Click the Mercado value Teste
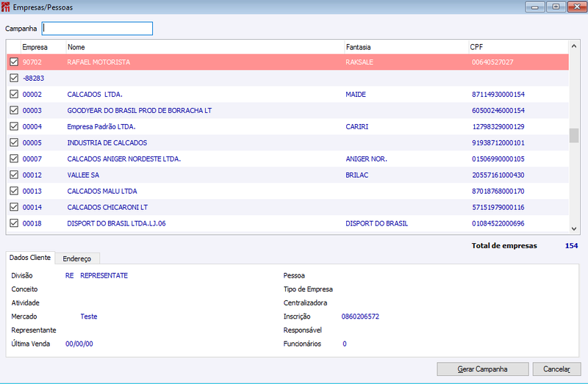The height and width of the screenshot is (384, 588). [x=88, y=316]
